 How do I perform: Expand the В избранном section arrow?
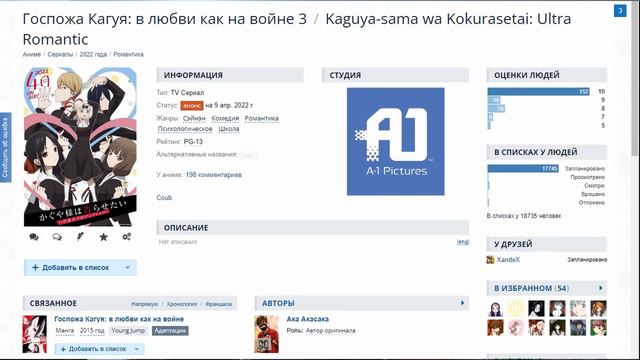[600, 288]
